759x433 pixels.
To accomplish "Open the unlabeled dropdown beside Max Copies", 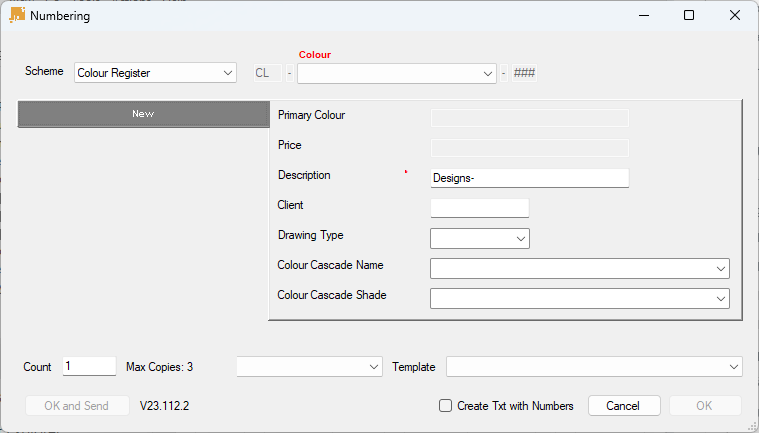I will tap(309, 367).
